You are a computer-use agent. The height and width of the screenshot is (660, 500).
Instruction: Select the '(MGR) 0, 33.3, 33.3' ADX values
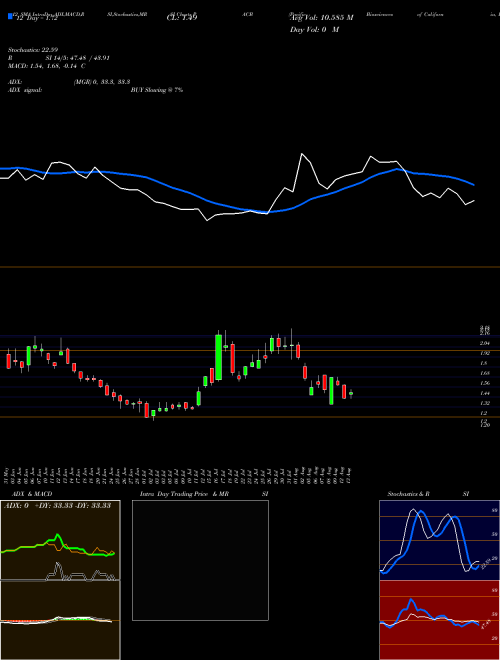[101, 82]
